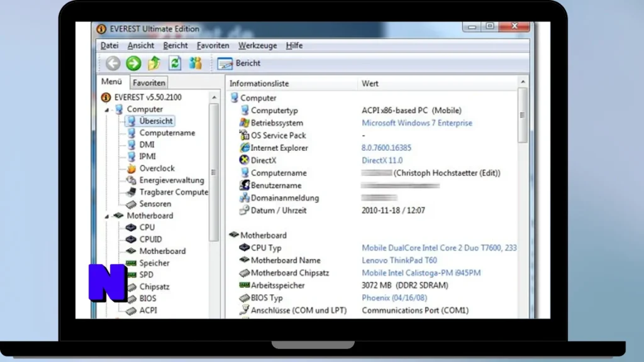
Task: Open the Hilfe menu
Action: pos(294,45)
